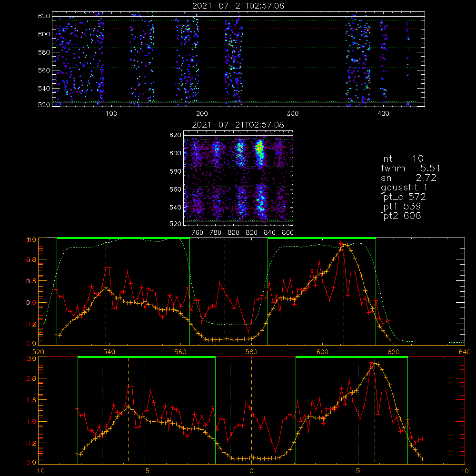The image size is (476, 476).
Task: Click x-axis label -5 of bottom plot
Action: (x=145, y=471)
